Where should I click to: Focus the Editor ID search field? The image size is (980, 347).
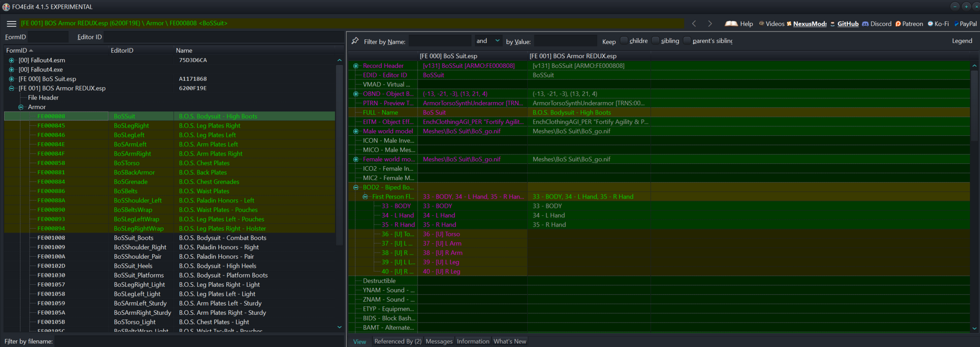[x=224, y=37]
